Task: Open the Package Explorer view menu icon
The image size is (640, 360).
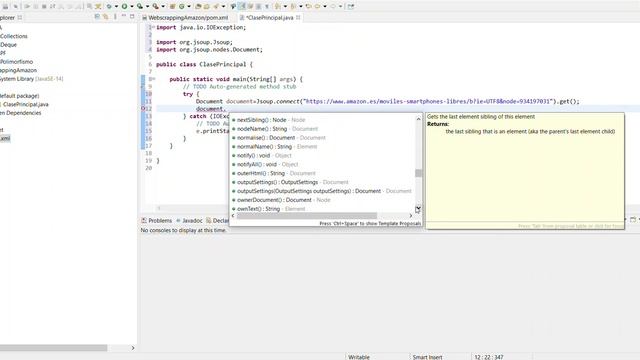Action: [x=115, y=16]
